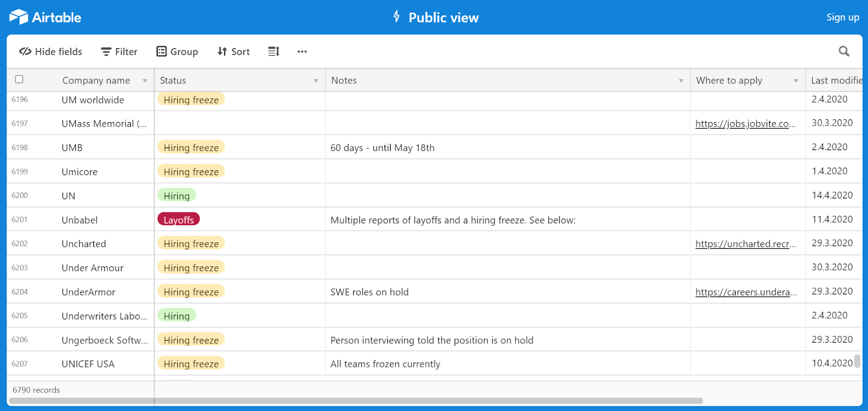The image size is (868, 411).
Task: Click the date 10.4.2020 for UNICEF USA
Action: pyautogui.click(x=832, y=363)
